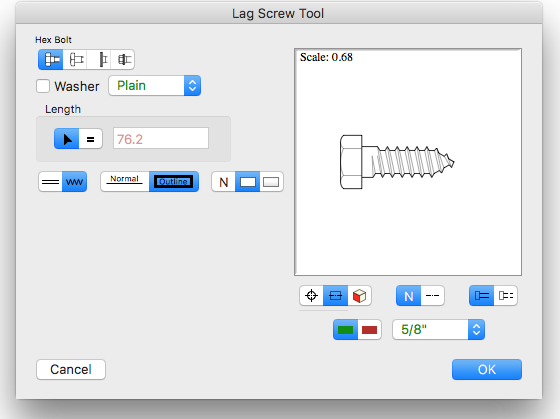Pick the fourth hex bolt view icon
Viewport: 560px width, 419px height.
(x=123, y=59)
